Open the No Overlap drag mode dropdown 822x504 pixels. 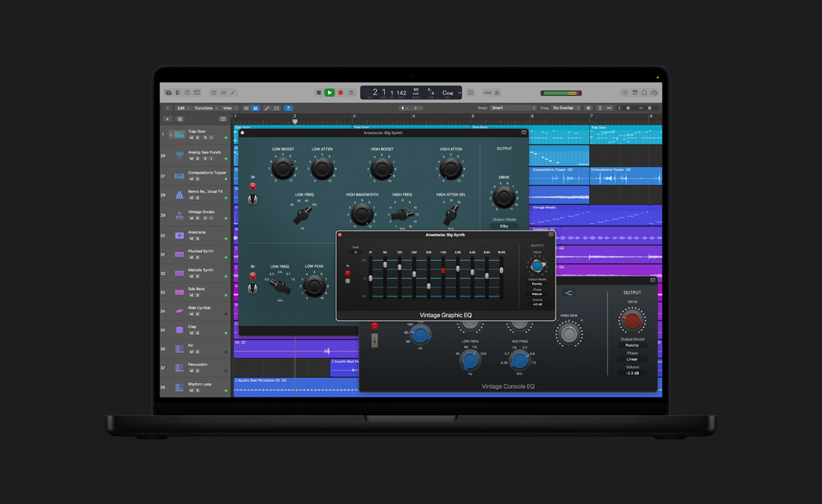tap(564, 107)
